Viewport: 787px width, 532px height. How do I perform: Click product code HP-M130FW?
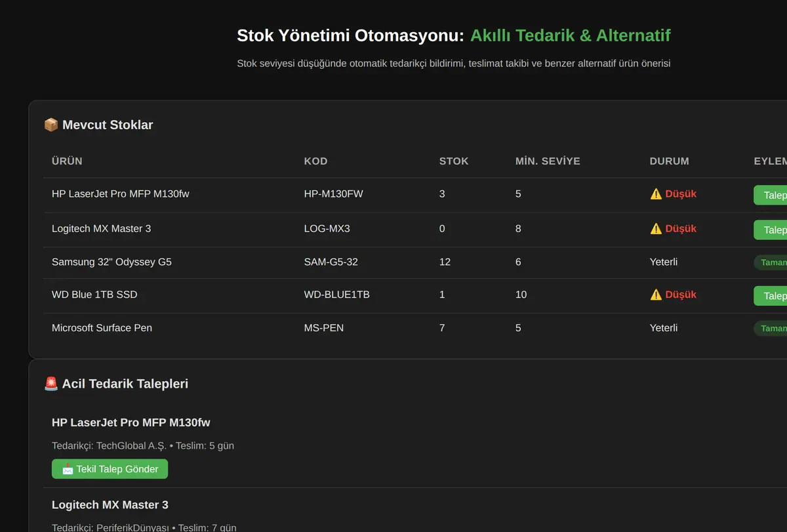click(334, 194)
